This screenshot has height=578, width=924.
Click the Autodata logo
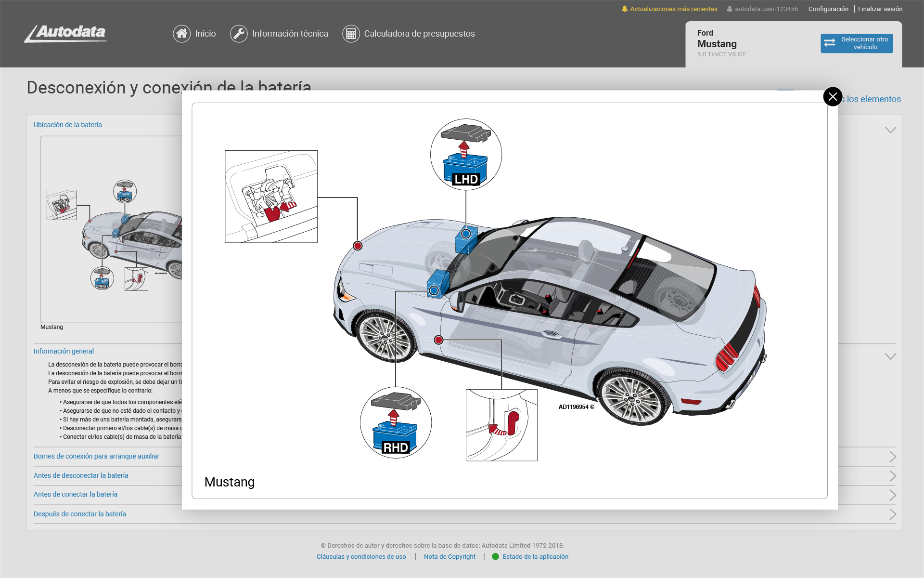pyautogui.click(x=65, y=34)
